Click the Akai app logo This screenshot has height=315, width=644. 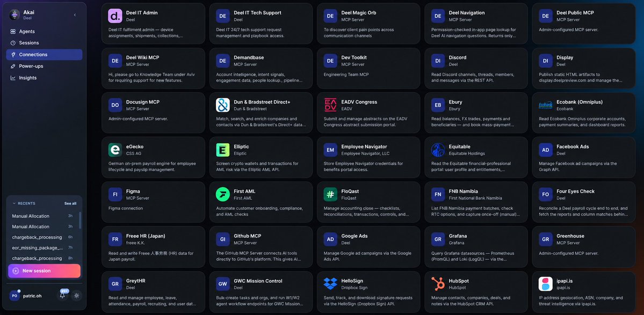15,15
